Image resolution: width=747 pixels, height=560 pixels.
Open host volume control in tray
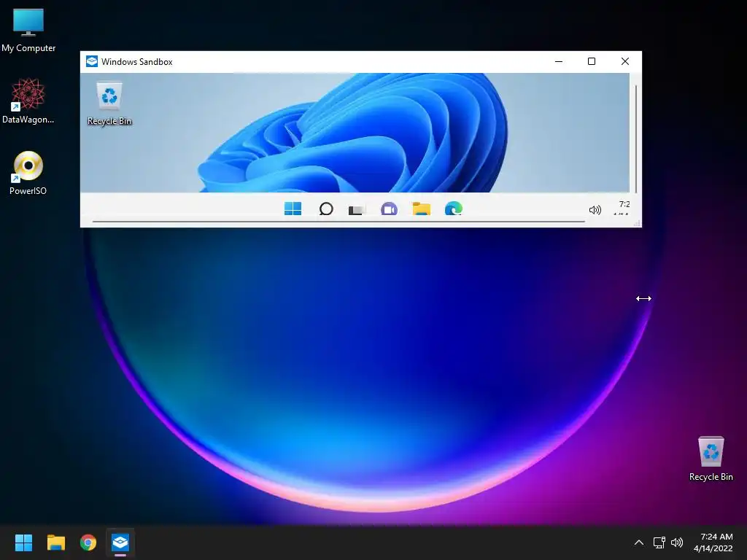[676, 542]
